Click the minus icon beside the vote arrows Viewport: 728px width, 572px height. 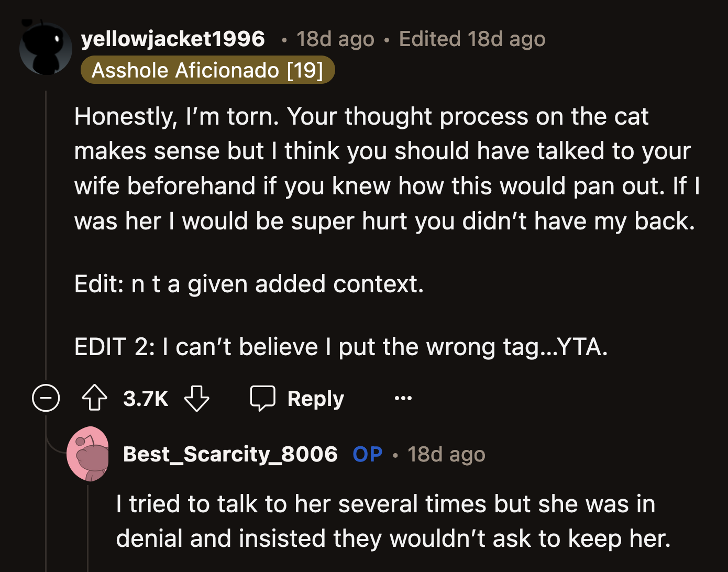coord(46,398)
